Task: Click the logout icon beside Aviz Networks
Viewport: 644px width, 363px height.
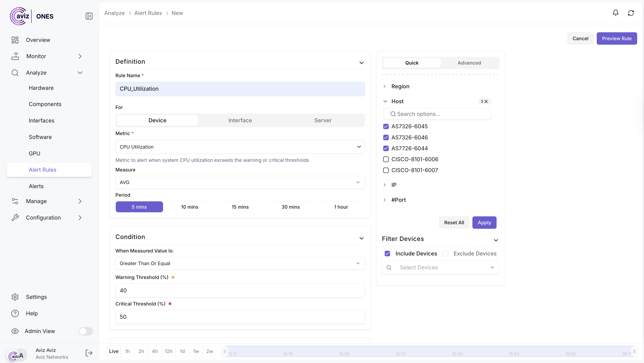Action: coord(89,353)
